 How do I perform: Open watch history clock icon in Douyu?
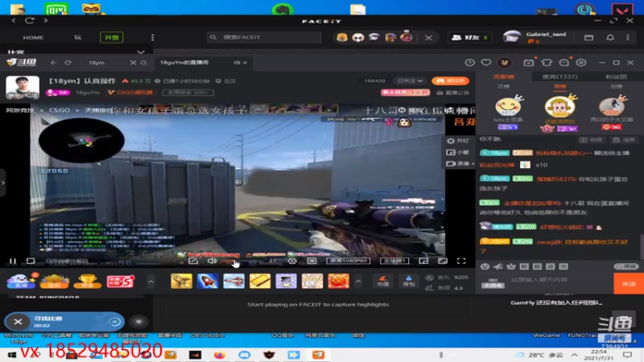[x=469, y=63]
